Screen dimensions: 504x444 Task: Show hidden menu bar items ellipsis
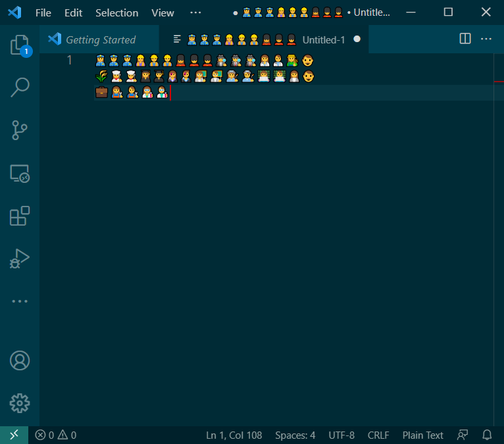[x=195, y=13]
